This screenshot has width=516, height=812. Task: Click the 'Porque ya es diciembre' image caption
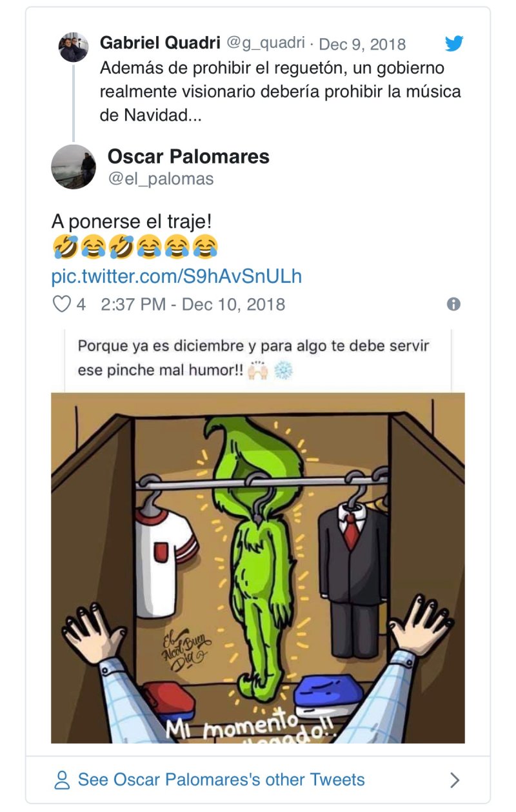(x=253, y=358)
